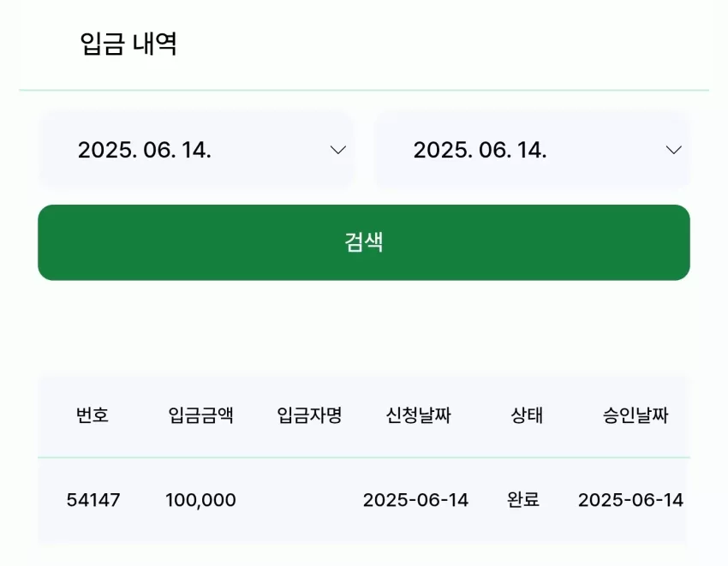
Task: Open the start date 2025. 06. 14. selector
Action: pyautogui.click(x=196, y=150)
